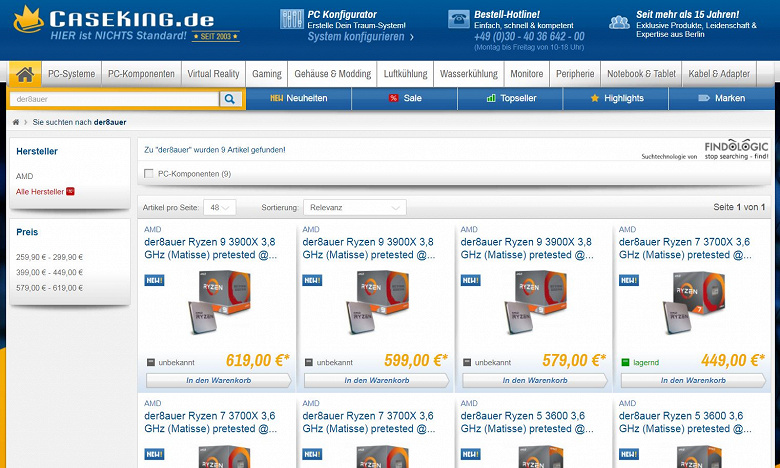Open the PC-Systeme menu

(72, 74)
